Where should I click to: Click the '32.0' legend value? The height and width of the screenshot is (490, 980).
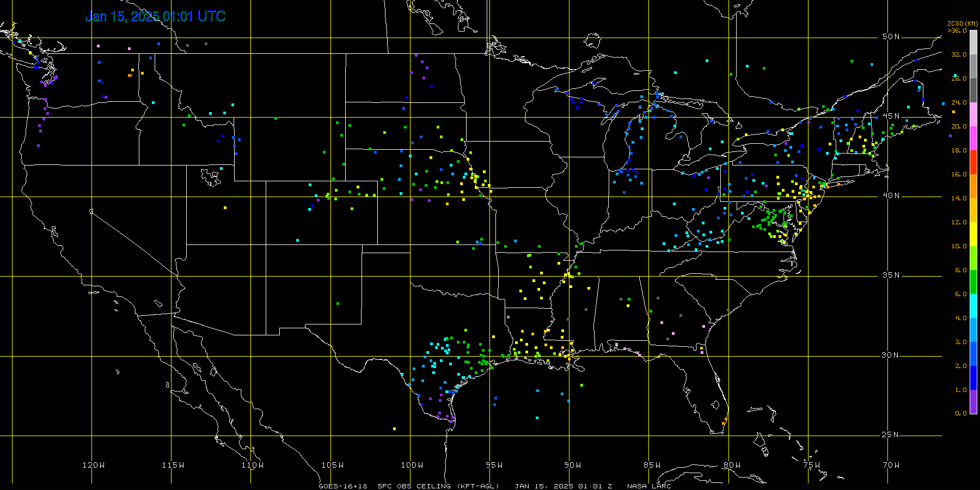tap(959, 54)
